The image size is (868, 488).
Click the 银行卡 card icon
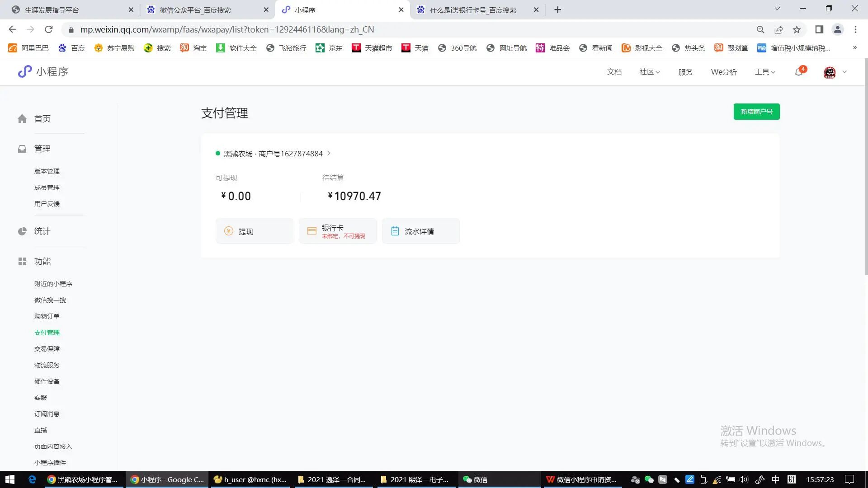tap(312, 231)
